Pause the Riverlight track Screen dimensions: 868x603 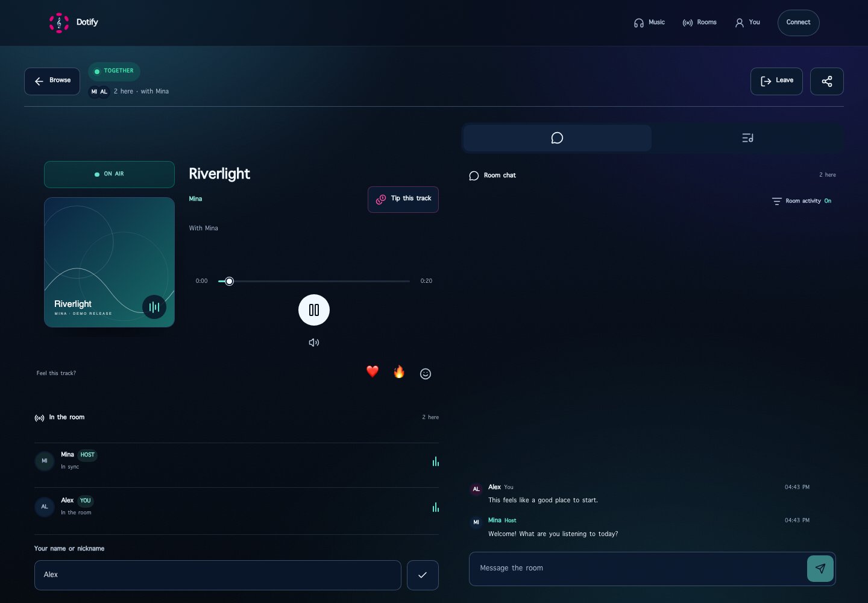[314, 310]
